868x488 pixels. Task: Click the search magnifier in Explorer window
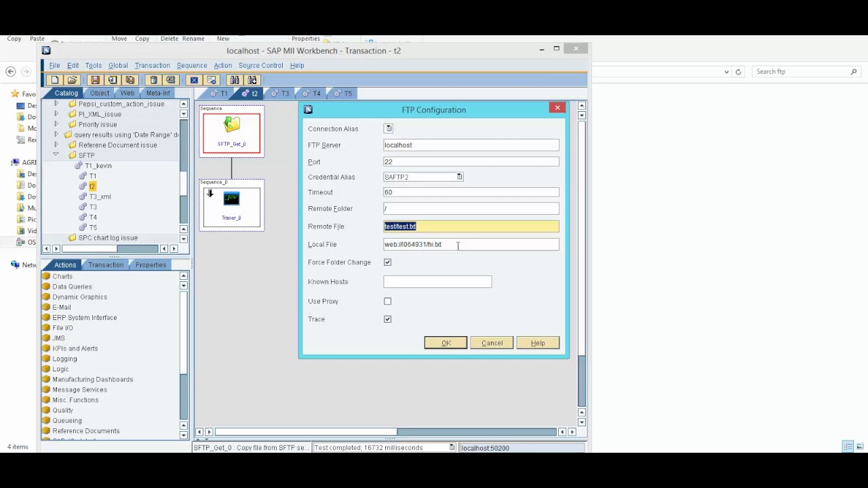[x=854, y=71]
